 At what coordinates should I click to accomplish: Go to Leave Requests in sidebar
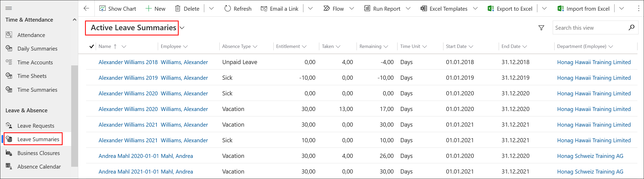point(36,126)
